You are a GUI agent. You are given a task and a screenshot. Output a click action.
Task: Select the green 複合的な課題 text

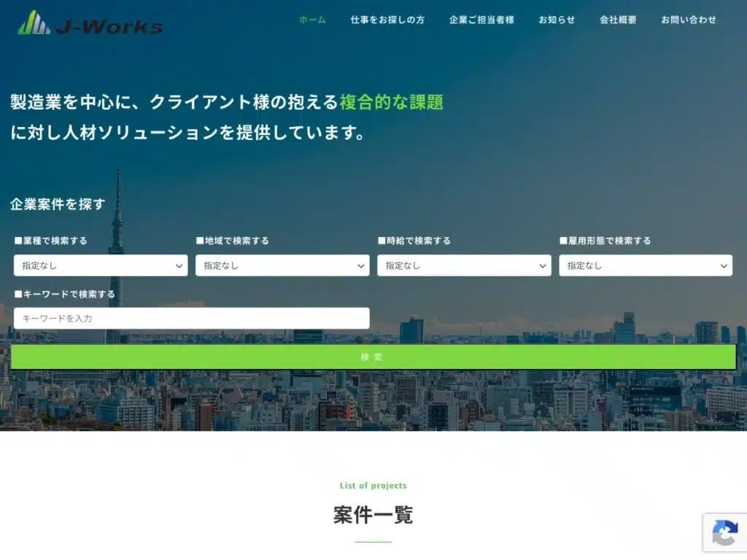pyautogui.click(x=392, y=102)
